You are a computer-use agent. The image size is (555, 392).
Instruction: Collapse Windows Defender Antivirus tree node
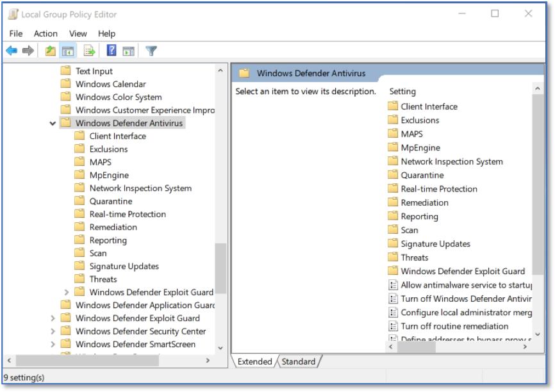[53, 124]
